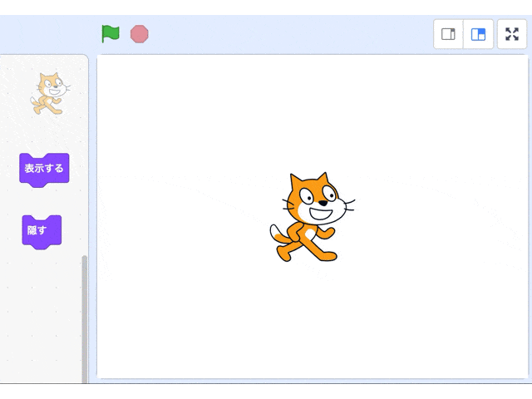Enter full screen stage mode
532x399 pixels.
tap(512, 34)
